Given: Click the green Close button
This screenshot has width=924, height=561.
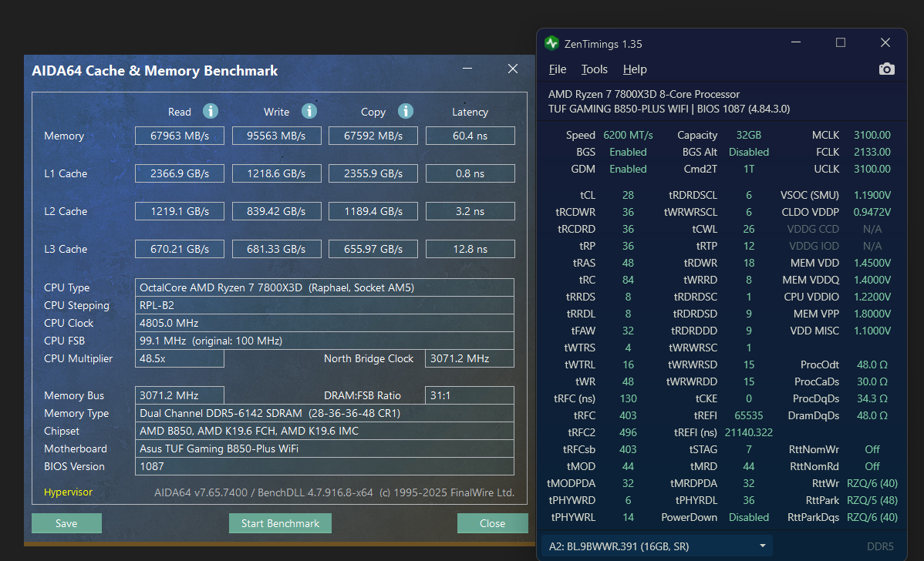Looking at the screenshot, I should pyautogui.click(x=492, y=523).
